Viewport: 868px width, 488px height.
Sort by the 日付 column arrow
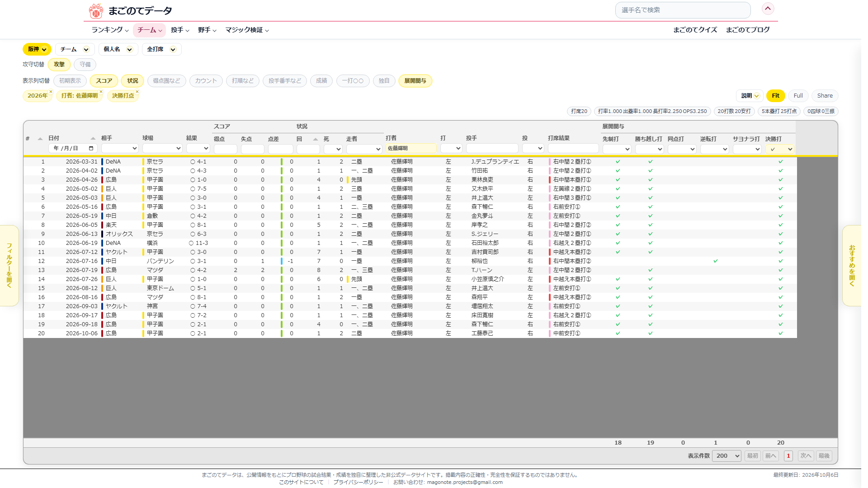pyautogui.click(x=93, y=138)
